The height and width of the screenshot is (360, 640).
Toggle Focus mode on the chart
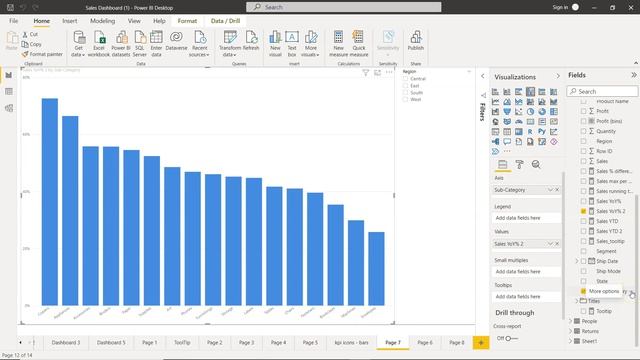point(378,73)
